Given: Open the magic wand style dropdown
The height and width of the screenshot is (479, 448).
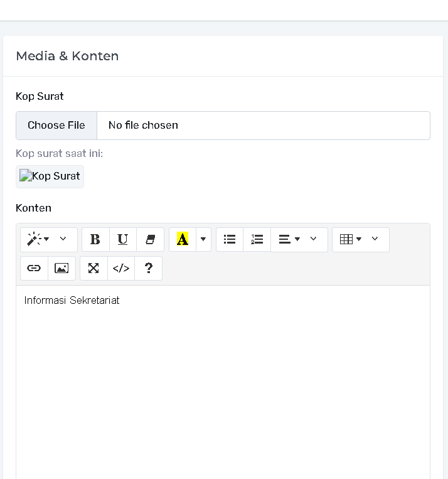Looking at the screenshot, I should pos(48,240).
